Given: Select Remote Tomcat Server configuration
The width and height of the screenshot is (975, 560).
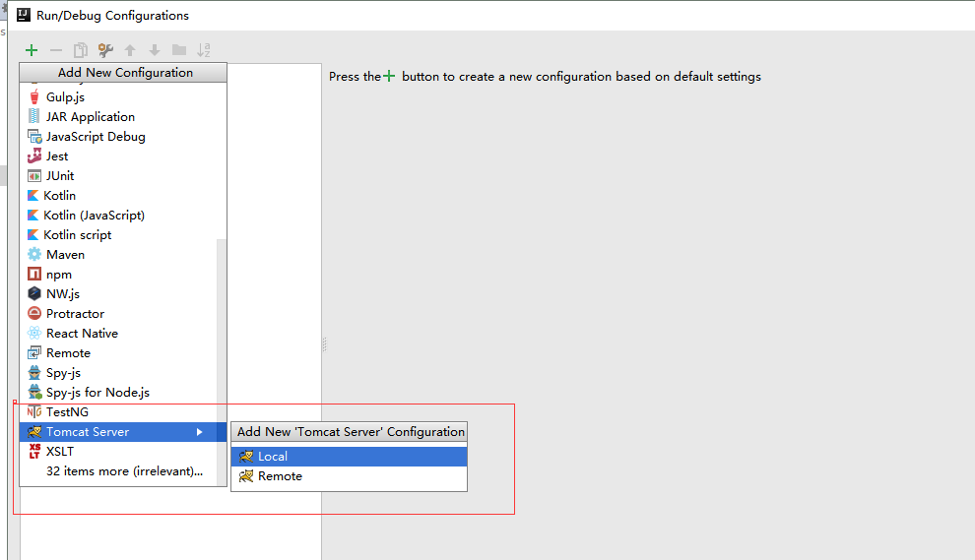Looking at the screenshot, I should [x=349, y=476].
